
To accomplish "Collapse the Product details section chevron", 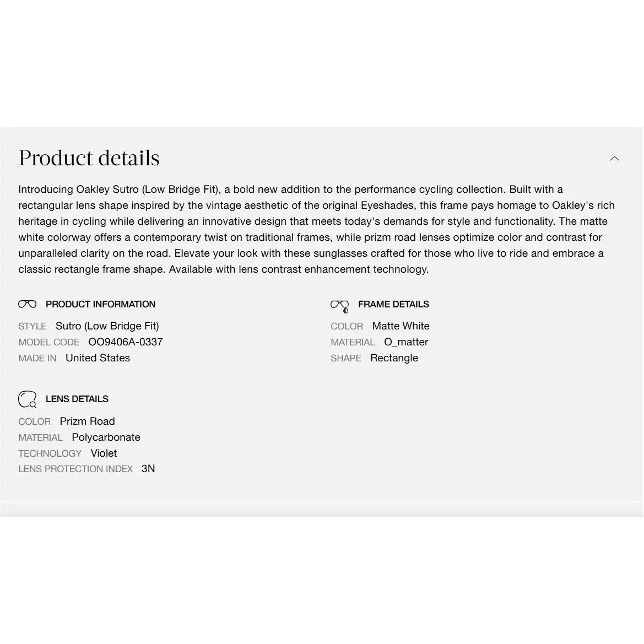I will pyautogui.click(x=614, y=159).
